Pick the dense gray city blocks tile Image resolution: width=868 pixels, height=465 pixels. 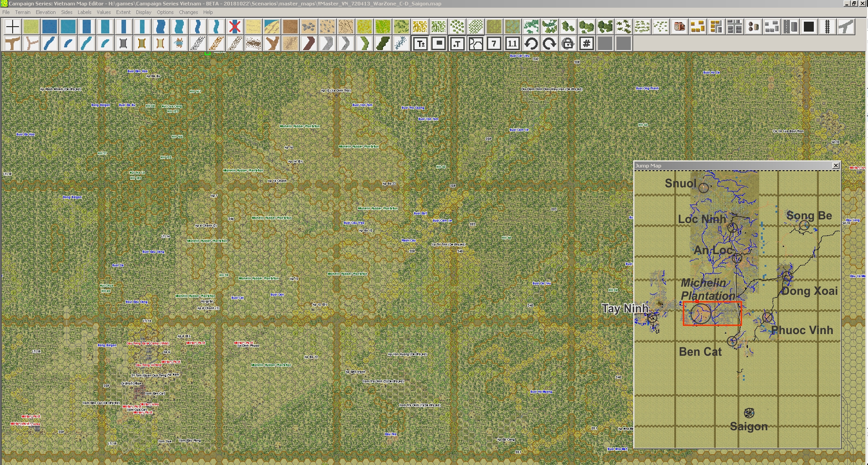click(x=735, y=27)
